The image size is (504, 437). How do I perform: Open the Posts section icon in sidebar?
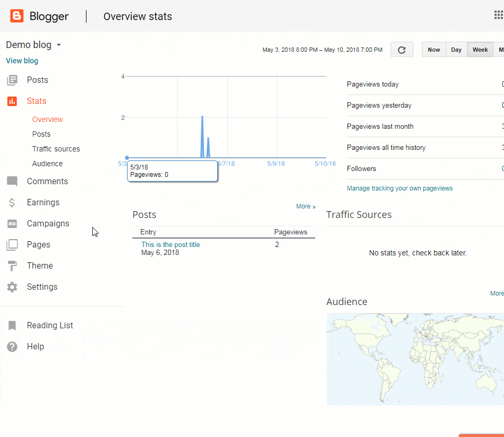[x=12, y=80]
